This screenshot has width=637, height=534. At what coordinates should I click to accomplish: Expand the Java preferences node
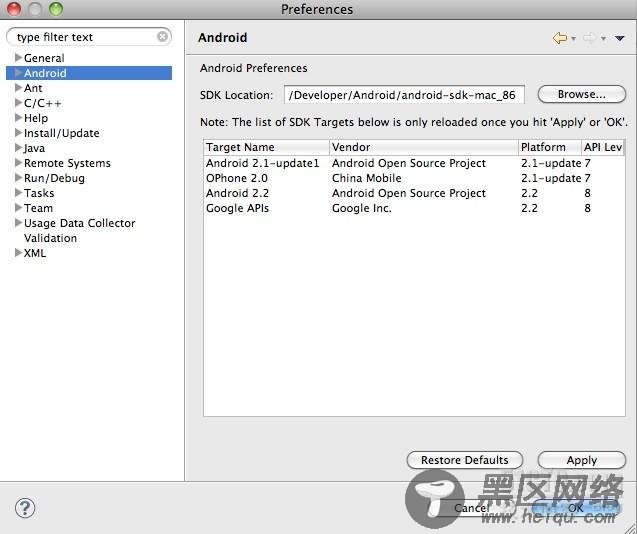tap(18, 148)
